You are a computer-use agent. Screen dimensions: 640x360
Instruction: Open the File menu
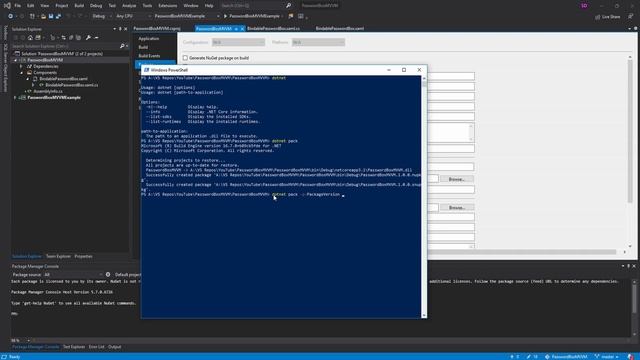click(x=18, y=6)
